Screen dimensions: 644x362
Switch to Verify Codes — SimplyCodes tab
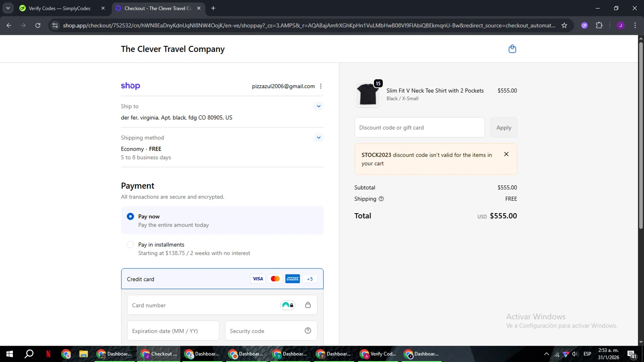(x=59, y=8)
